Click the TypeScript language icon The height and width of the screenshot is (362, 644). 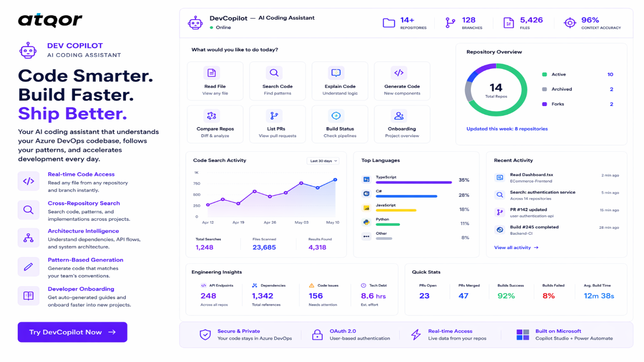pyautogui.click(x=366, y=179)
